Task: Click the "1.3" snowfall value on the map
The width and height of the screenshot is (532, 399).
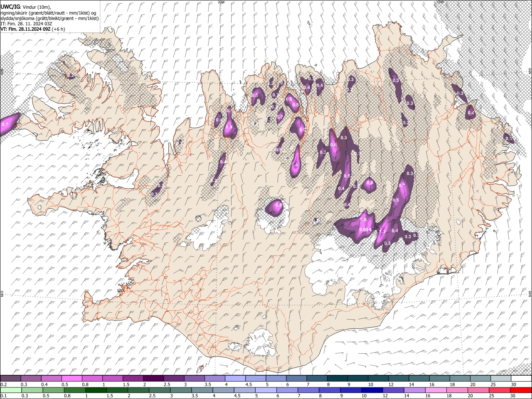Action: pos(383,232)
